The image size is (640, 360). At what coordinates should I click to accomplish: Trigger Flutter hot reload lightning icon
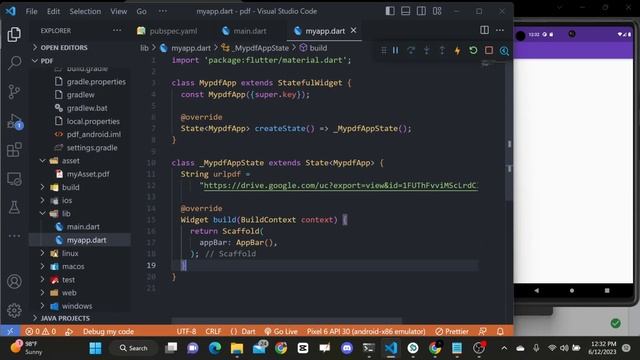click(x=458, y=51)
